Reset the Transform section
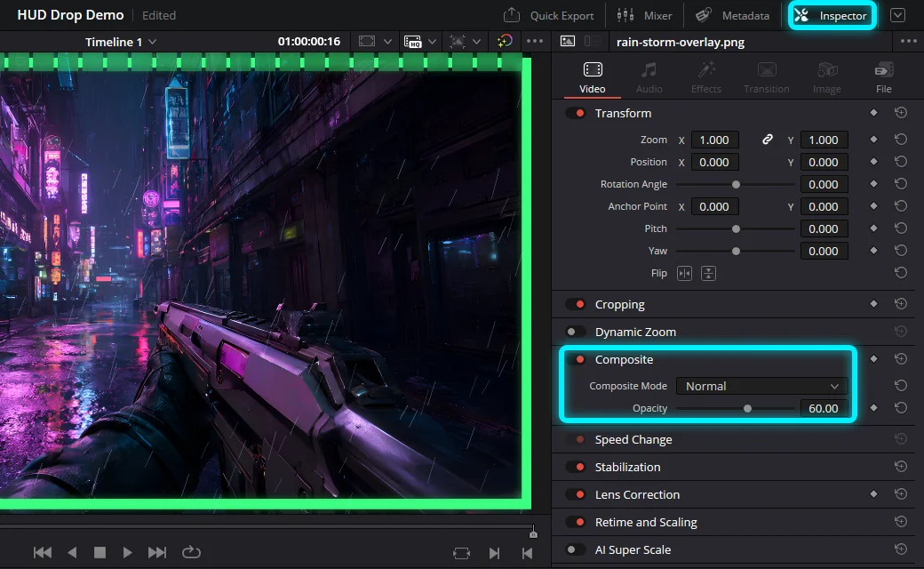 pos(900,113)
